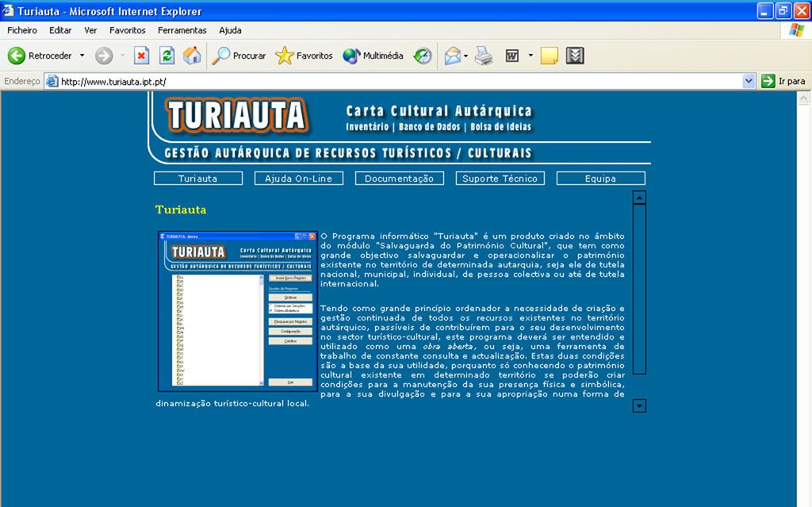Image resolution: width=812 pixels, height=507 pixels.
Task: Open the Ficheiro menu
Action: (x=22, y=30)
